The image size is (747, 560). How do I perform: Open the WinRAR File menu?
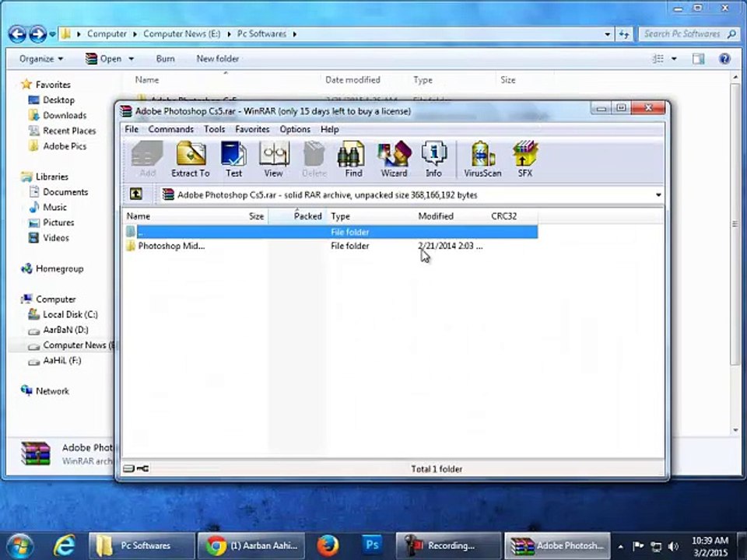pos(132,129)
